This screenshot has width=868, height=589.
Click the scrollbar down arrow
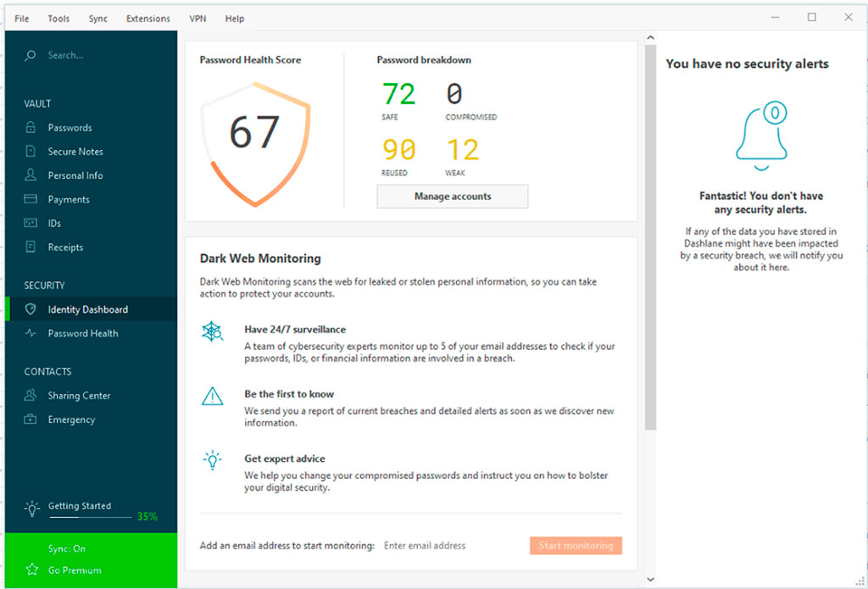pyautogui.click(x=650, y=579)
